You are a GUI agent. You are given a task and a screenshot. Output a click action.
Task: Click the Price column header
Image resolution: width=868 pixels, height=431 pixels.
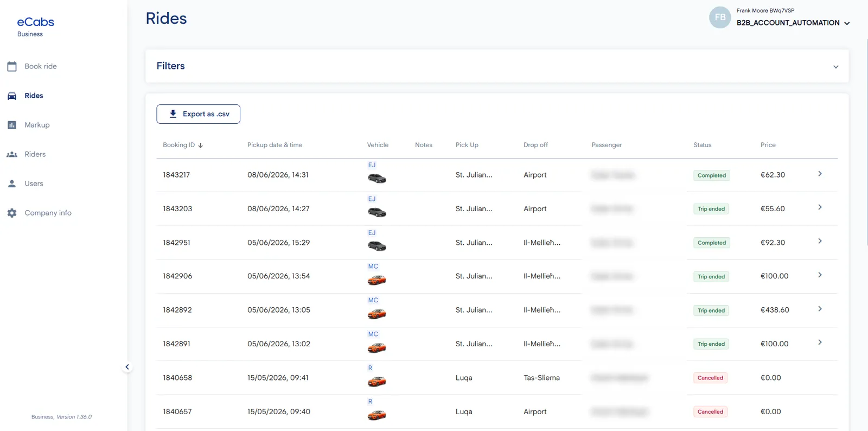coord(768,145)
